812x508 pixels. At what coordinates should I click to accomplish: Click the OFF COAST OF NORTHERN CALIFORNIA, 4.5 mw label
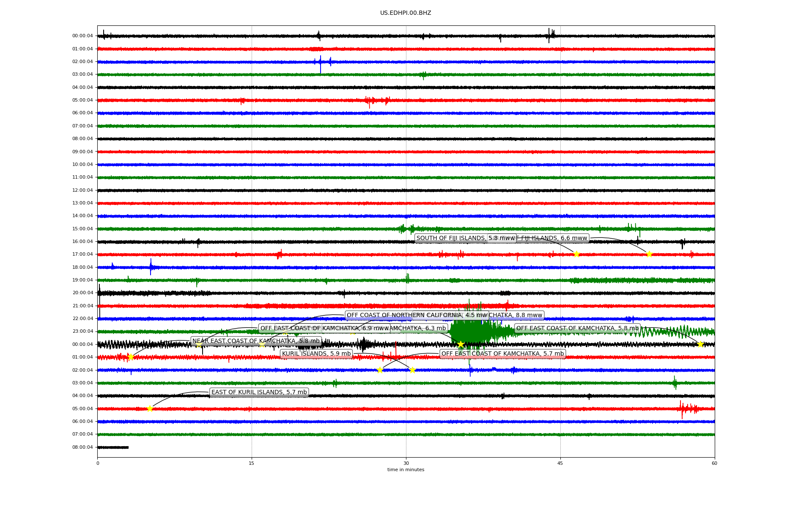(417, 315)
